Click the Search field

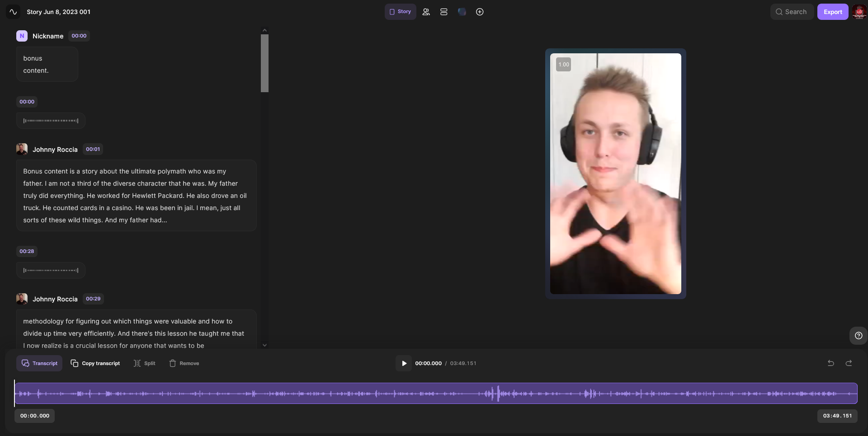tap(792, 12)
